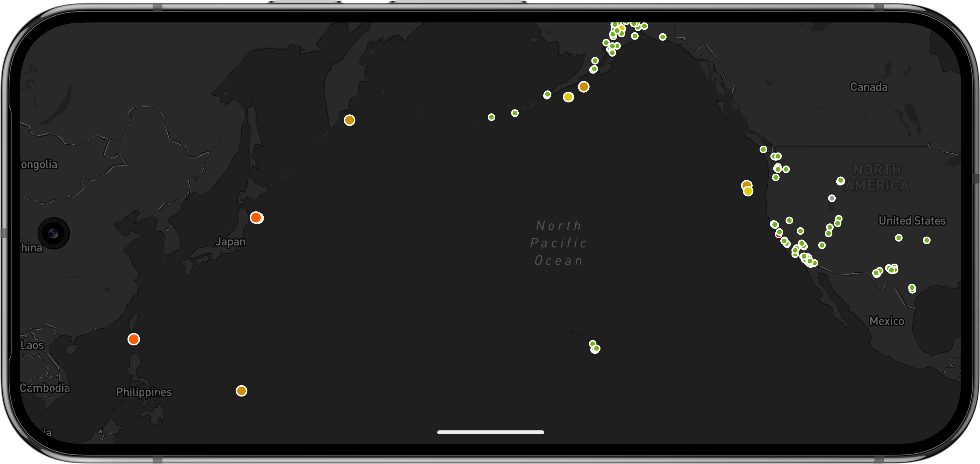The image size is (980, 464).
Task: Tap the home indicator bar at the bottom
Action: [x=490, y=432]
